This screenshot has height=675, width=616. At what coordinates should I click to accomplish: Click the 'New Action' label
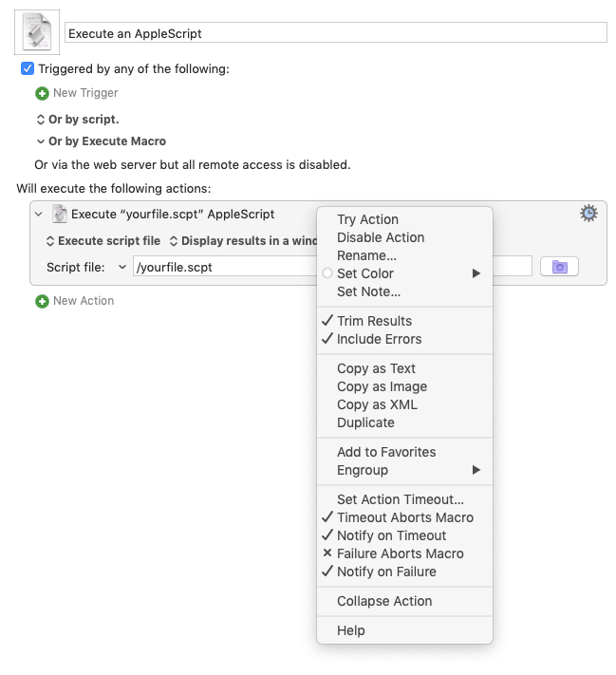84,301
